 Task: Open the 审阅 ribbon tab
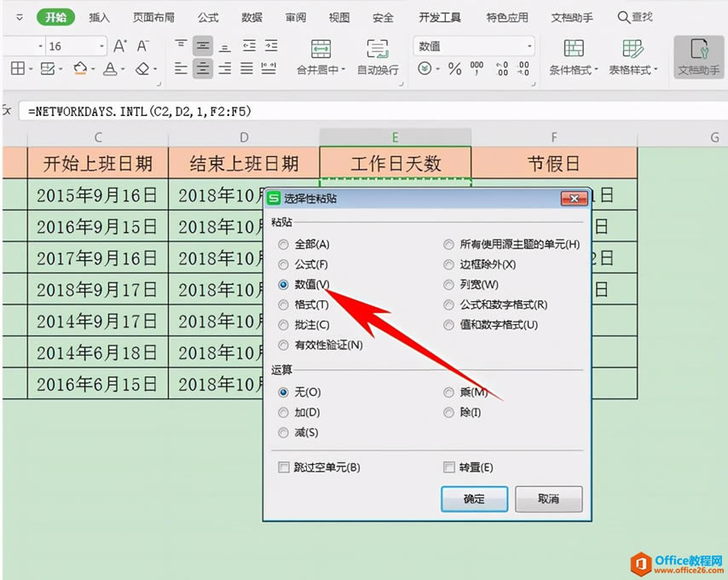click(296, 18)
